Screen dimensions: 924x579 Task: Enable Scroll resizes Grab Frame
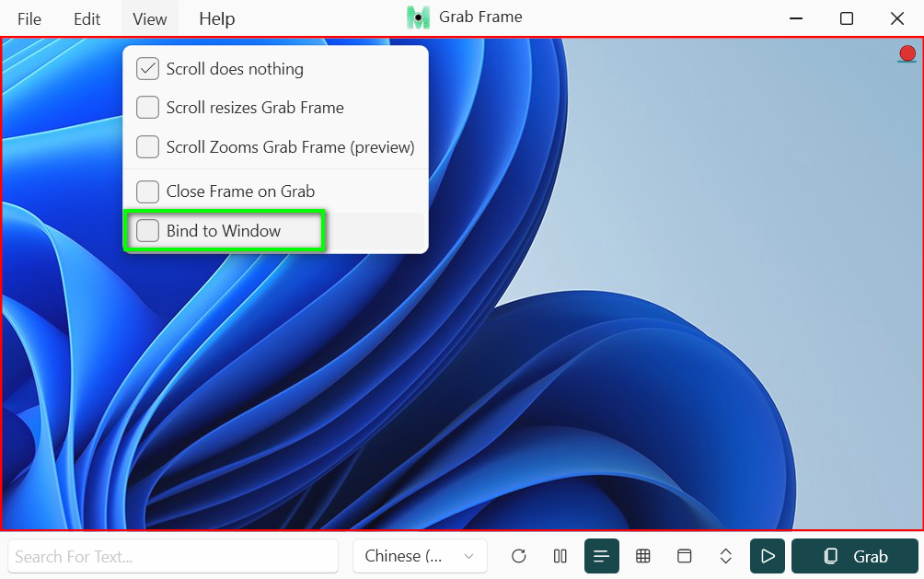(x=148, y=108)
